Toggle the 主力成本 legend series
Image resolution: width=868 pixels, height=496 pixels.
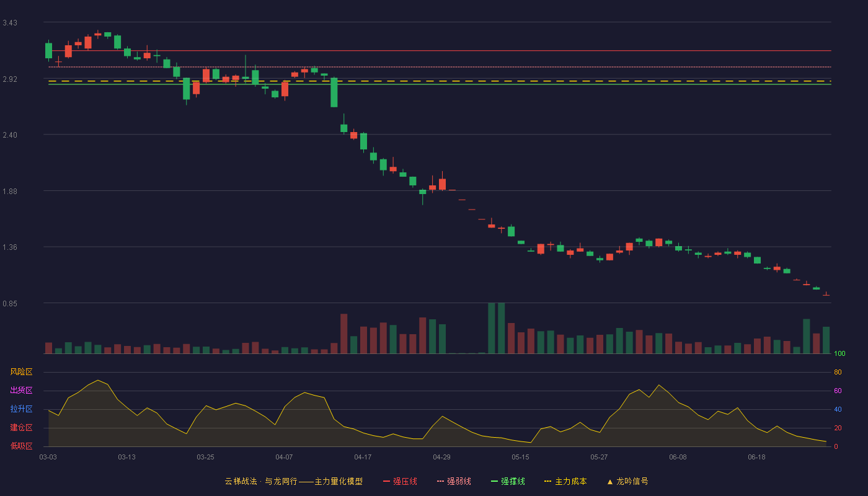[565, 481]
